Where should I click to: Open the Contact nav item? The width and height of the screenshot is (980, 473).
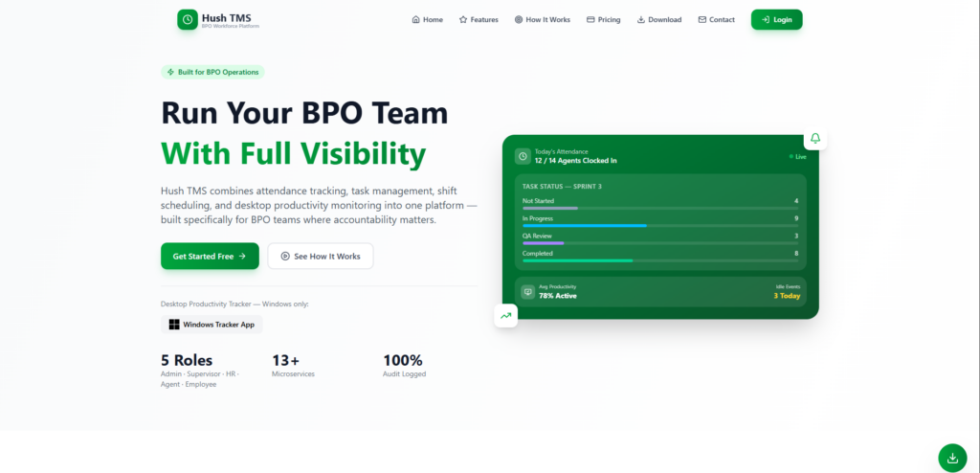(x=716, y=20)
